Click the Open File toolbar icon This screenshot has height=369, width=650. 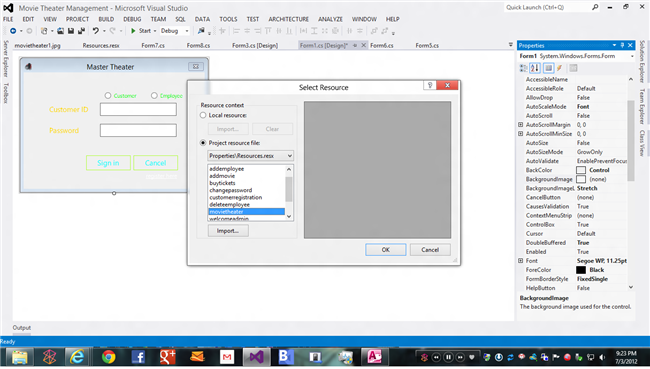61,31
